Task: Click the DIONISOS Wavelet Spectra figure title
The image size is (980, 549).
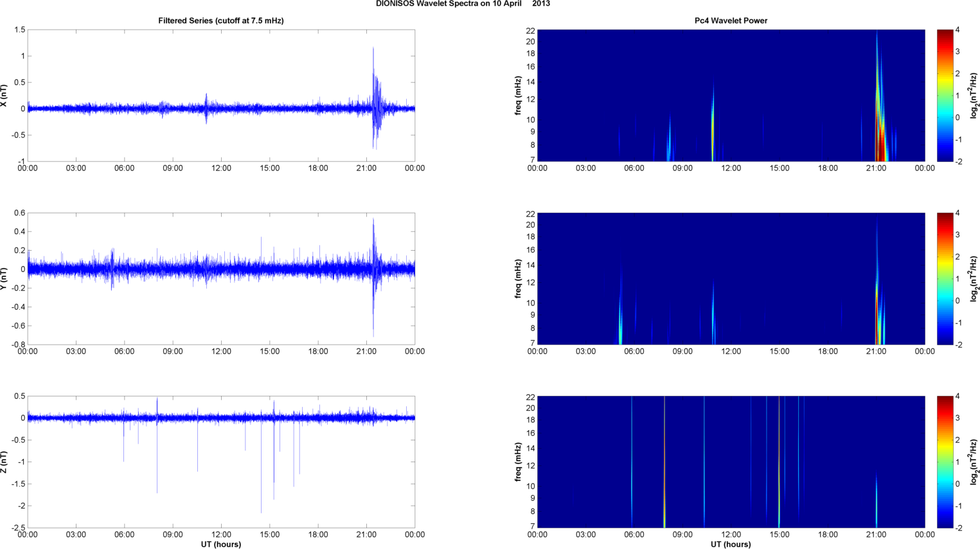Action: point(463,4)
